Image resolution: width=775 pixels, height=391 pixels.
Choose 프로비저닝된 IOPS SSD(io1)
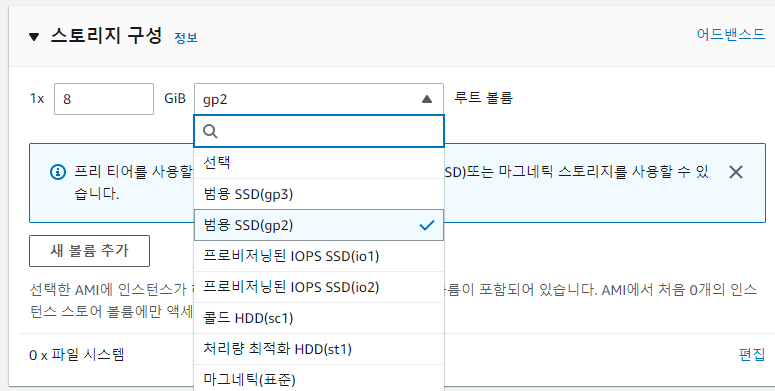click(x=319, y=256)
